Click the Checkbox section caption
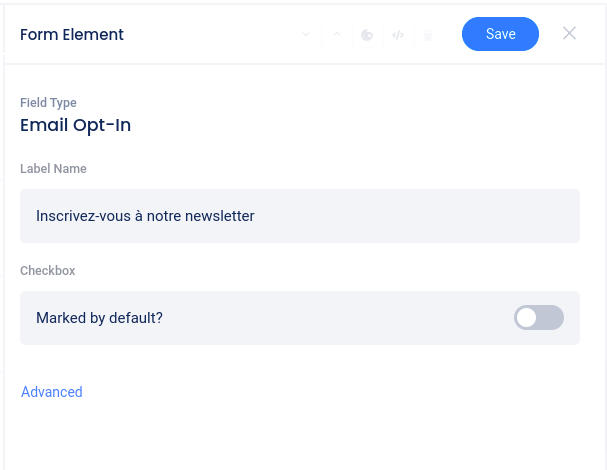The image size is (607, 470). [x=47, y=271]
